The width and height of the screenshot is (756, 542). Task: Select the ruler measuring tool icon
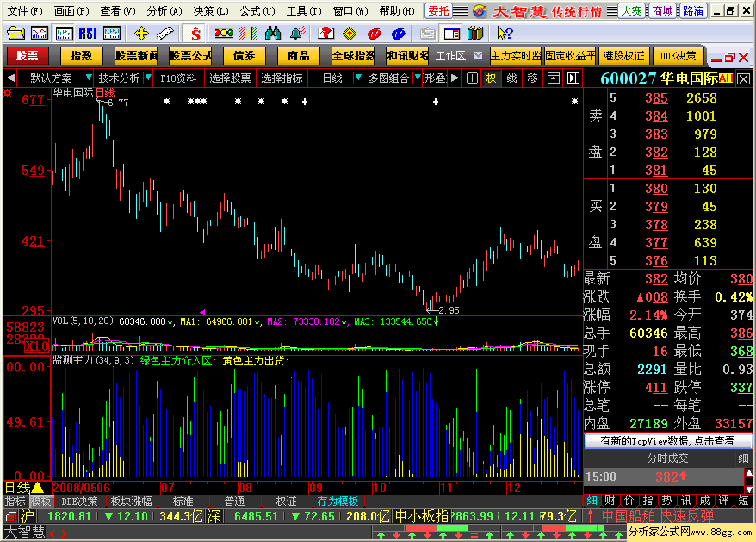(x=165, y=34)
